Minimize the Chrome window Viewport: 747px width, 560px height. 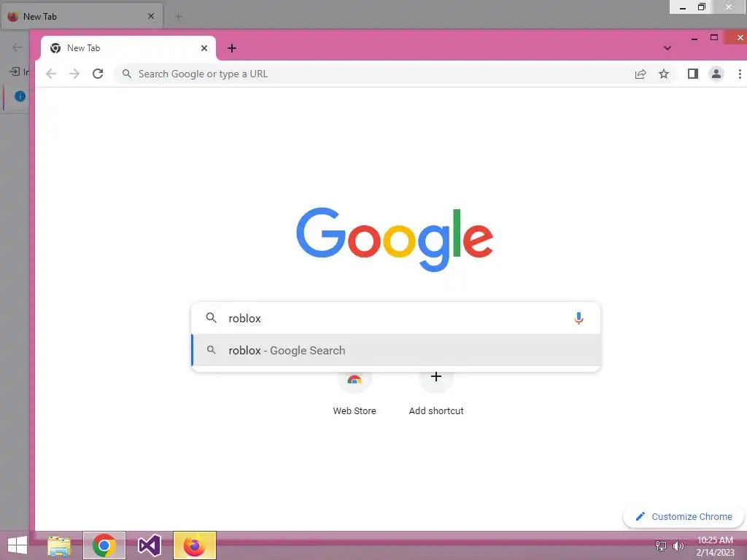pyautogui.click(x=694, y=38)
